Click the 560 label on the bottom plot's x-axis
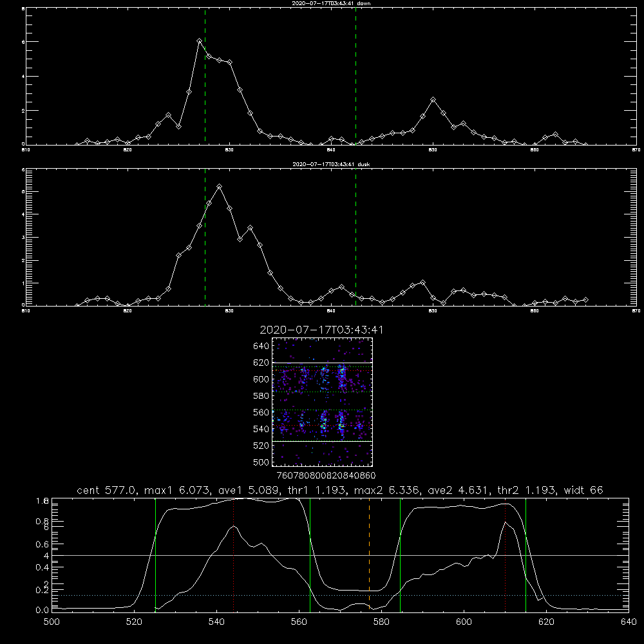This screenshot has width=644, height=644. tap(299, 622)
